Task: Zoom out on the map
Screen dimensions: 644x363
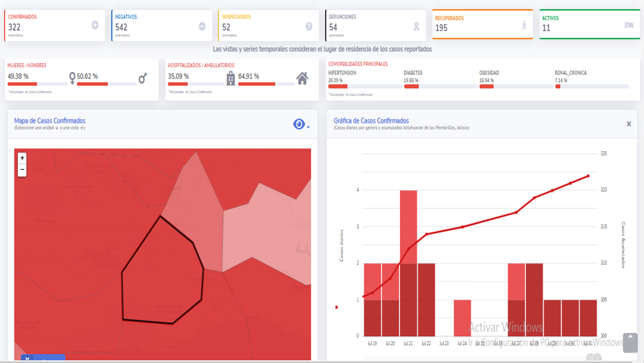Action: coord(22,169)
